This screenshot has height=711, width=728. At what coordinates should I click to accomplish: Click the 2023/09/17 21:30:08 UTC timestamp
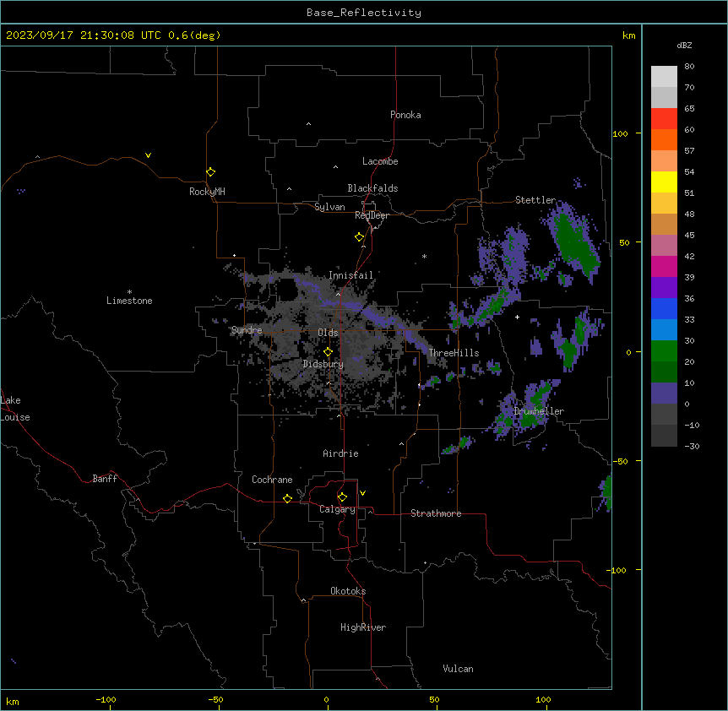tap(113, 35)
